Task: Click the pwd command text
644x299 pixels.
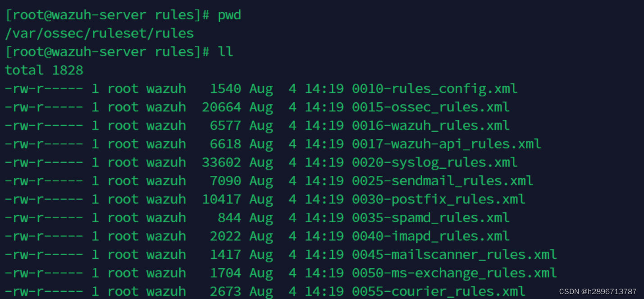Action: (229, 15)
